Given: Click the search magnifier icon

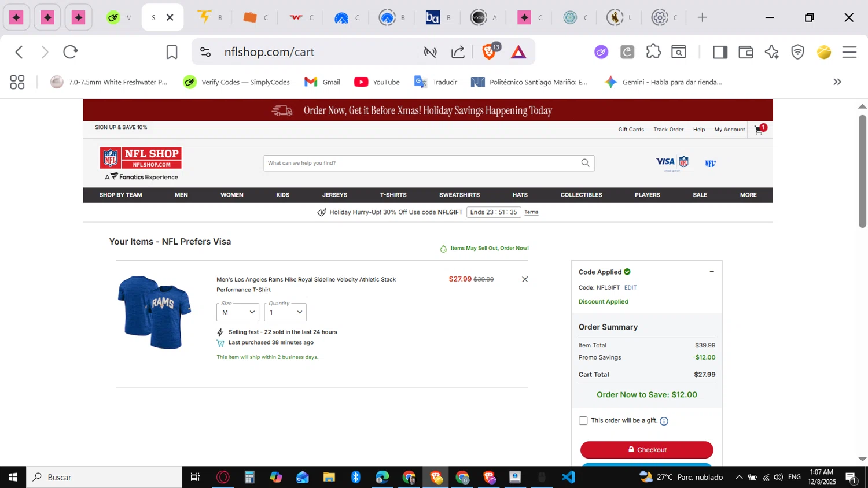Looking at the screenshot, I should pos(585,163).
